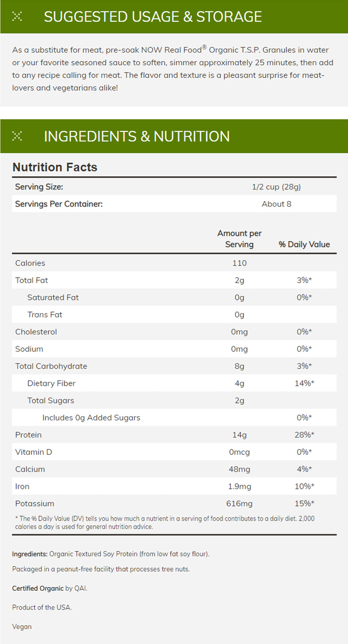Collapse the Suggested Usage & Storage section header
This screenshot has height=644, width=348.
(153, 17)
